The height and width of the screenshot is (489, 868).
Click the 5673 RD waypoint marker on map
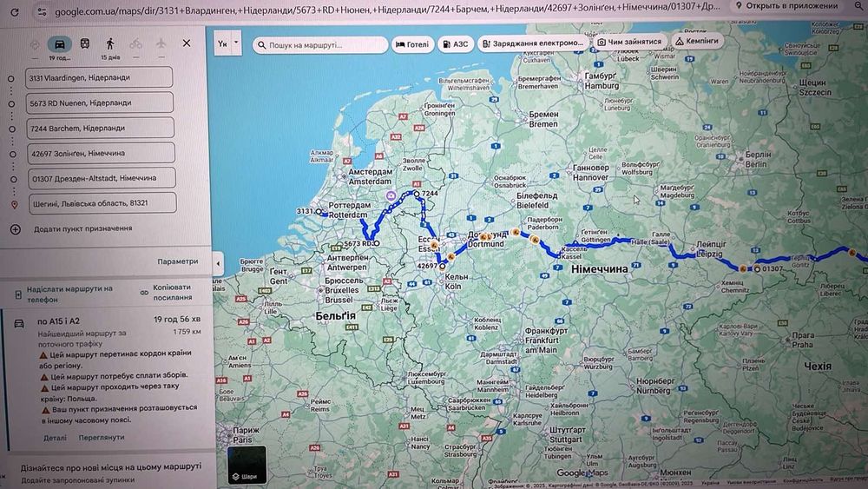click(377, 243)
